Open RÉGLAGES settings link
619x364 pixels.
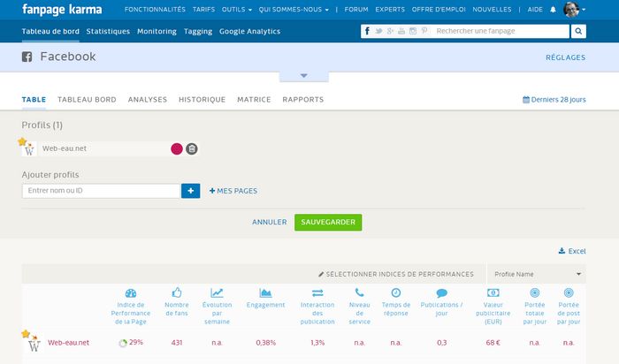[x=566, y=57]
